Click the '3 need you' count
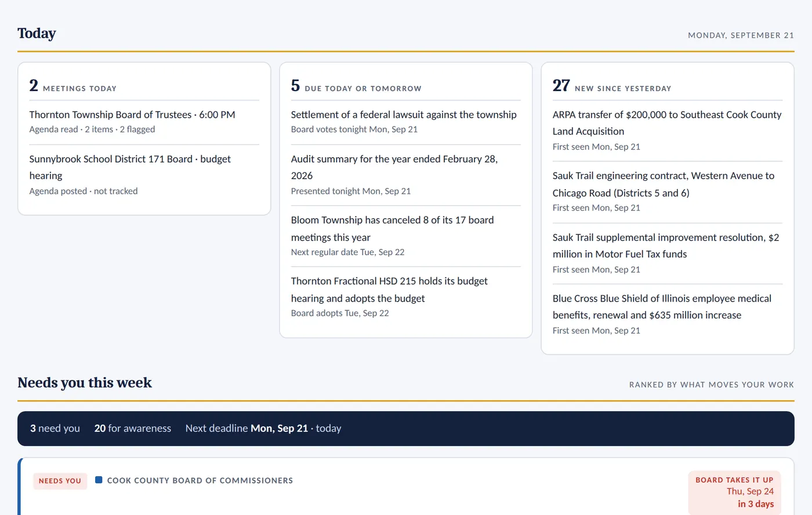This screenshot has height=515, width=812. click(55, 428)
